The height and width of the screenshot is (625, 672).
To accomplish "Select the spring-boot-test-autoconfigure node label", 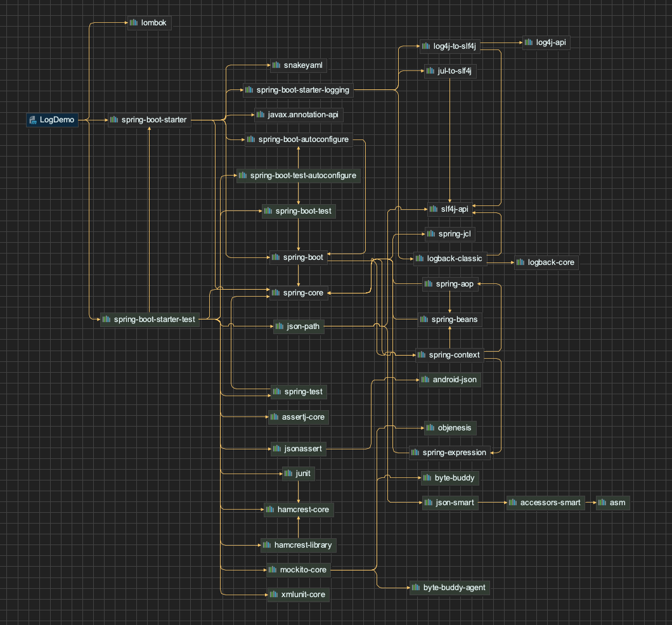I will coord(303,176).
